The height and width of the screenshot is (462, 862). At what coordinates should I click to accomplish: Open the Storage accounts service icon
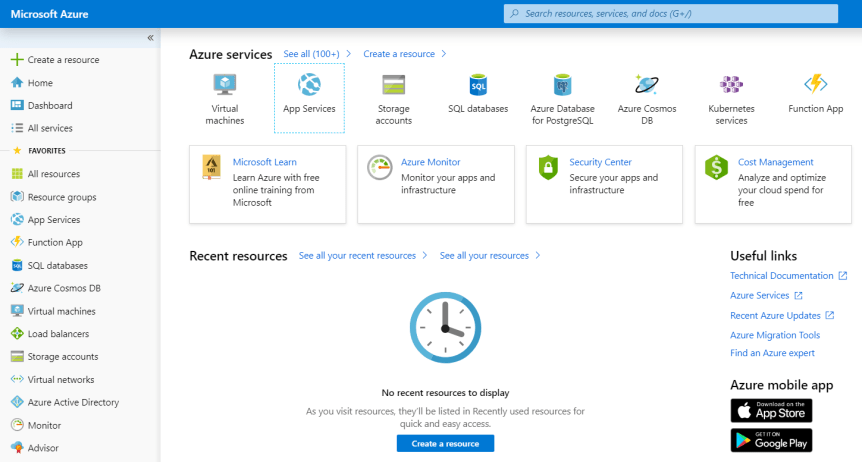393,85
